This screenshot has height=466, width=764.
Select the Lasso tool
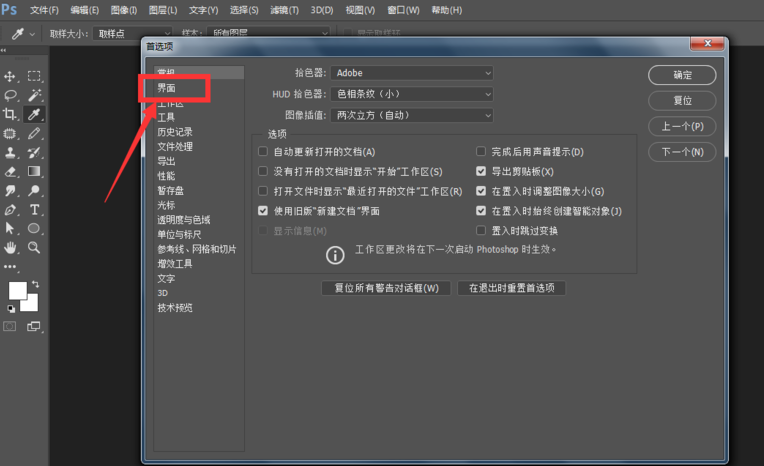(x=10, y=95)
